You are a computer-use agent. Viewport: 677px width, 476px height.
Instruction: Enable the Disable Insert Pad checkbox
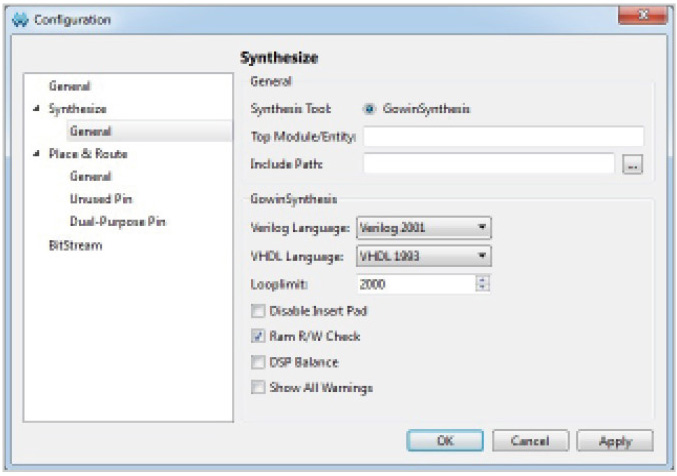[x=259, y=311]
